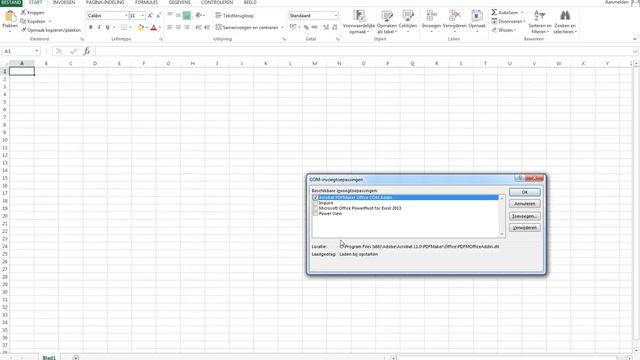
Task: Decrease font size with smaller A icon
Action: click(x=158, y=16)
